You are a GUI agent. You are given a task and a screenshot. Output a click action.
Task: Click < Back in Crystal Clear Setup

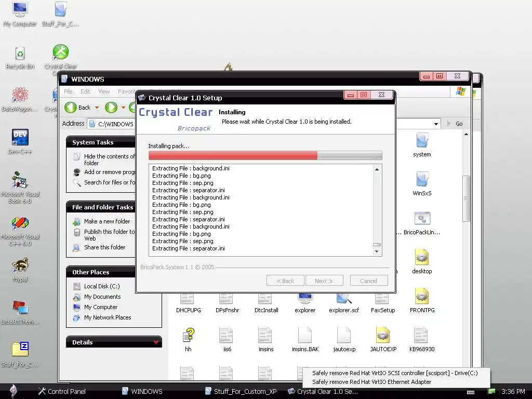click(x=285, y=281)
